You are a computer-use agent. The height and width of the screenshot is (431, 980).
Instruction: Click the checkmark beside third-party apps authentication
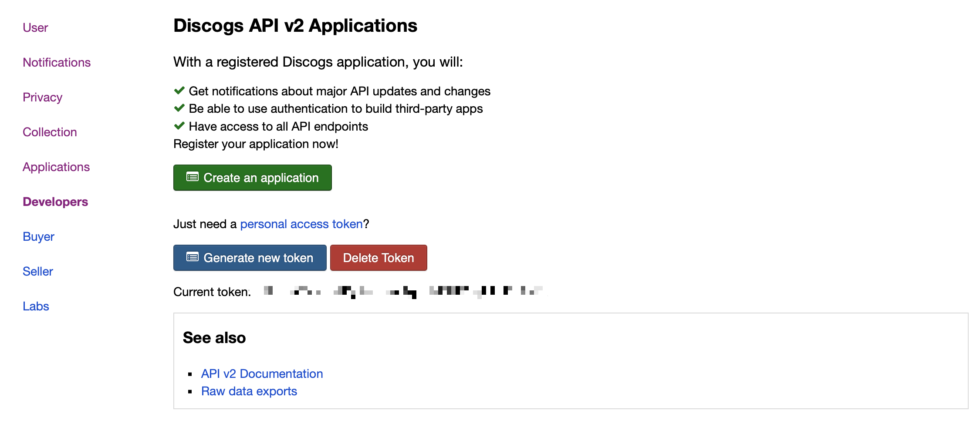coord(179,108)
